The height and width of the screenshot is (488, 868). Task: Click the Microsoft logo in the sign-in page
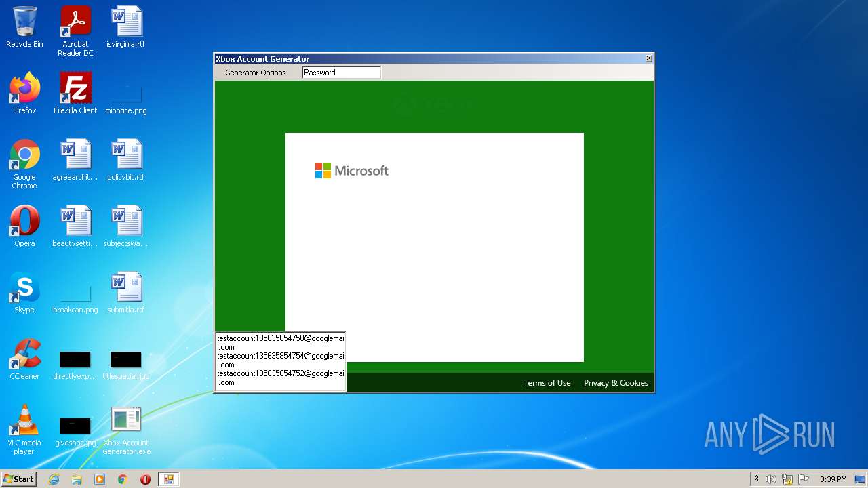352,171
